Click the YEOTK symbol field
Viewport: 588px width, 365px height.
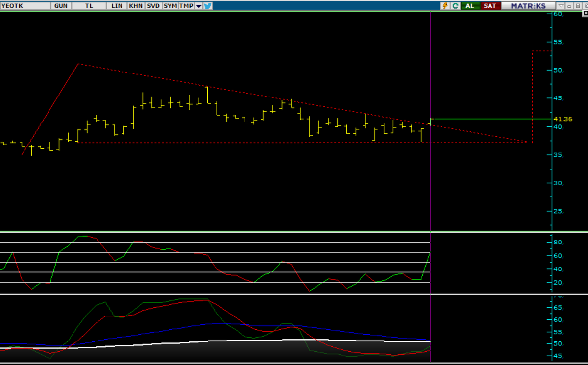25,6
